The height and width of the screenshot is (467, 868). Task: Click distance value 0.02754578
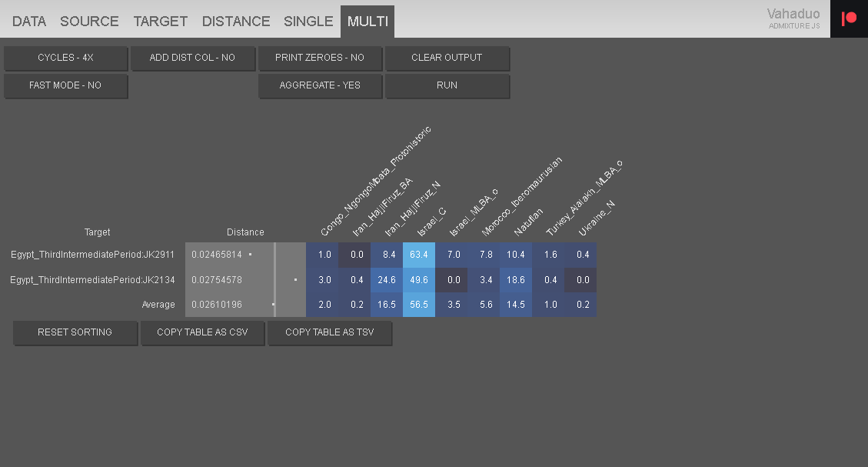[x=217, y=280]
